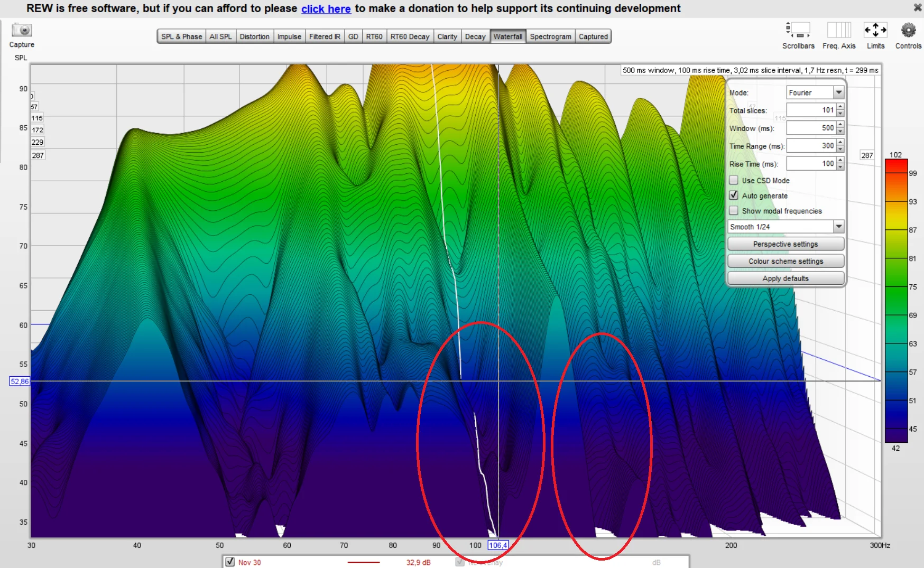
Task: Open the Controls gear icon
Action: [x=908, y=30]
